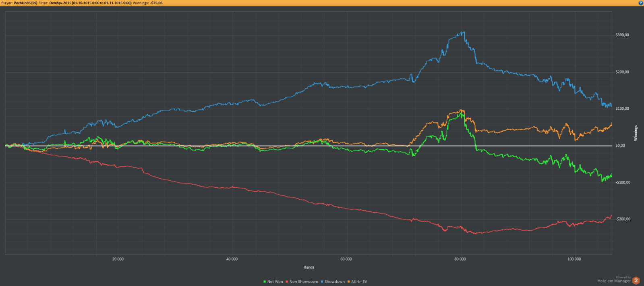644x286 pixels.
Task: Open help via the blue question mark icon
Action: coord(641,3)
